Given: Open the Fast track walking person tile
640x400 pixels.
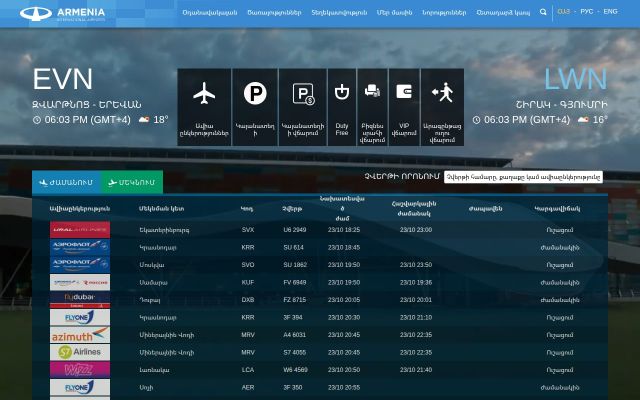Looking at the screenshot, I should pos(442,107).
